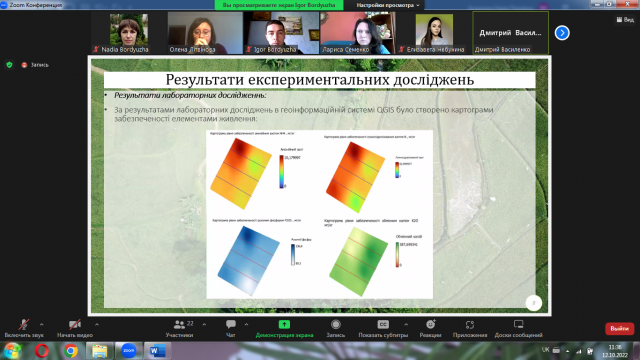Show next participants with blue arrow

click(562, 33)
